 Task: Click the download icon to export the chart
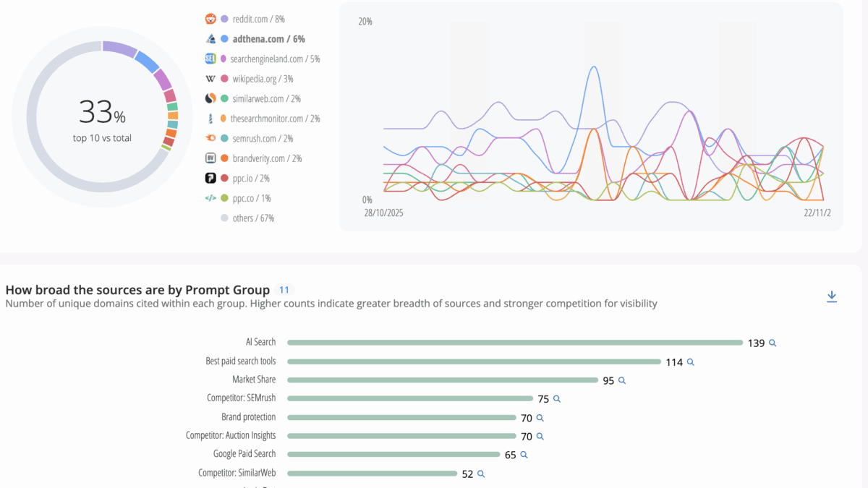click(x=832, y=296)
